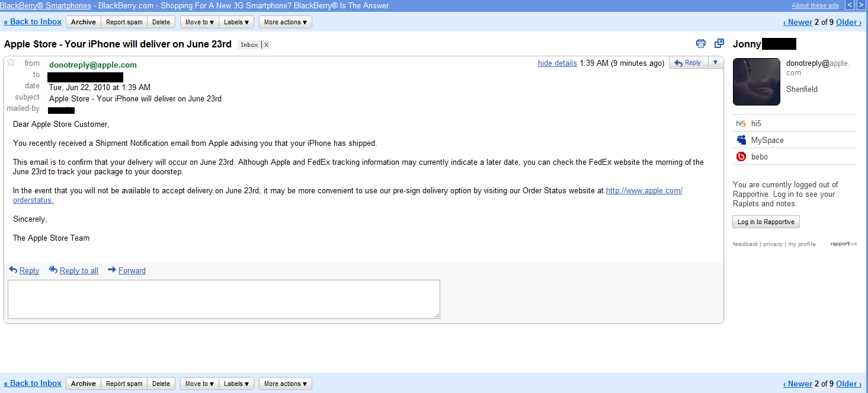
Task: Expand the reply options dropdown arrow
Action: pos(715,63)
